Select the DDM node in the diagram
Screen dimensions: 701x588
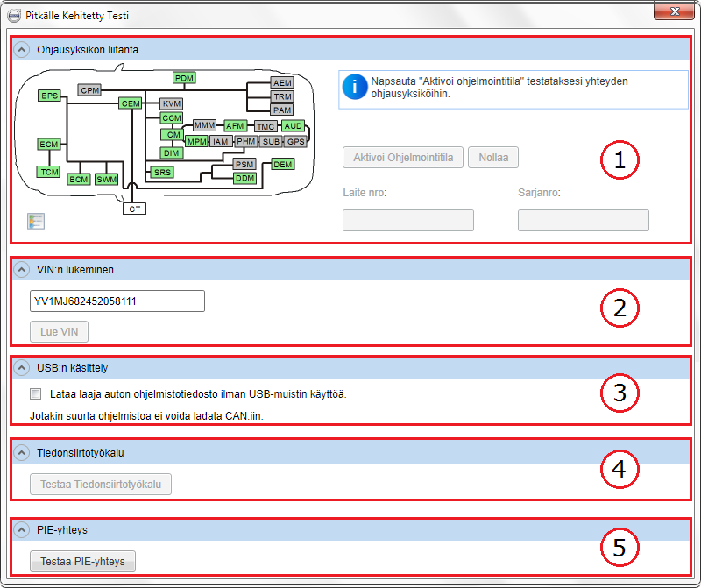pyautogui.click(x=245, y=178)
